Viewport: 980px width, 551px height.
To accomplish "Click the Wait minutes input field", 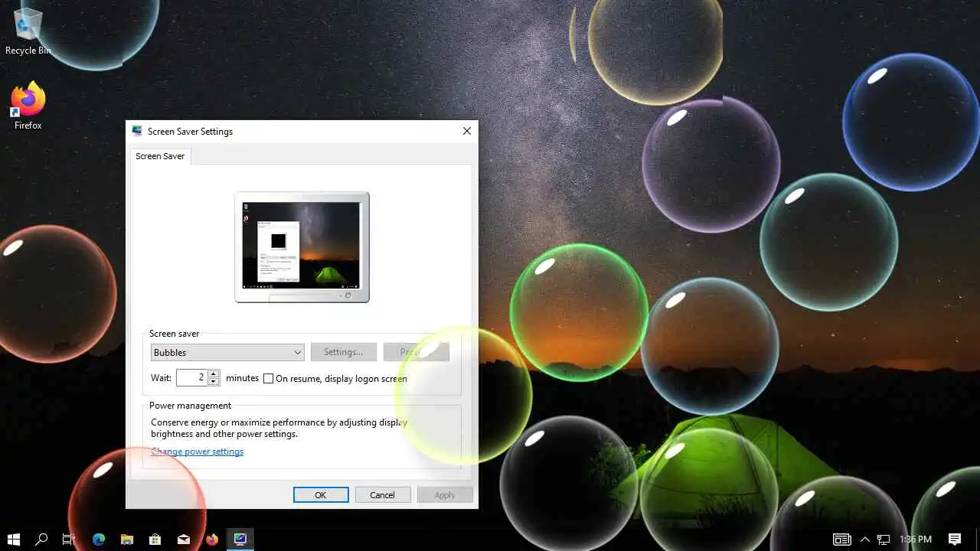I will click(191, 377).
